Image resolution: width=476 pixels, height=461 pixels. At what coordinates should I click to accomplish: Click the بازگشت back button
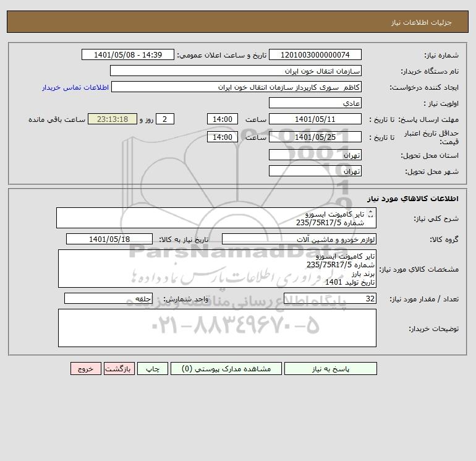click(x=119, y=369)
